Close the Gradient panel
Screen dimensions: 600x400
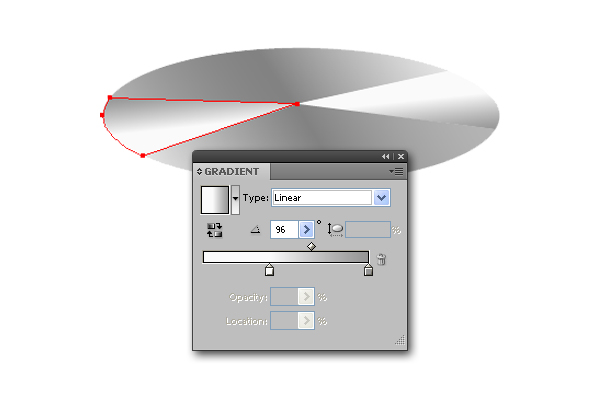401,156
